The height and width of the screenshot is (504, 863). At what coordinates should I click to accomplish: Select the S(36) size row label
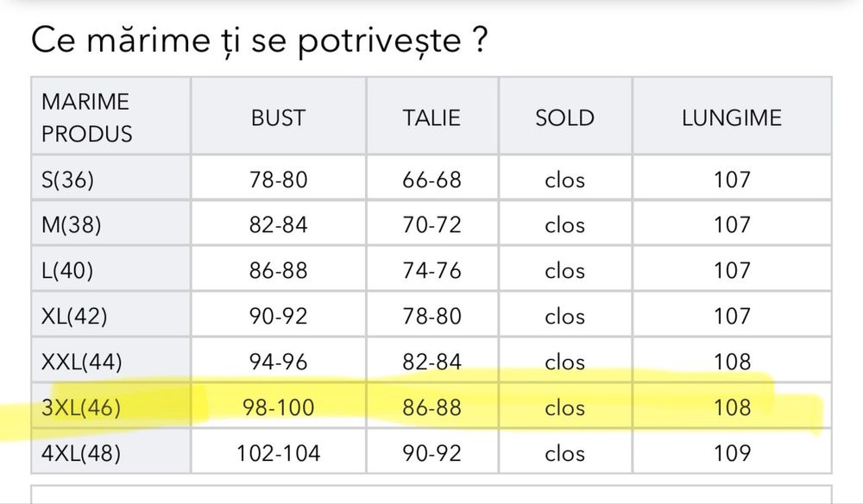(68, 180)
